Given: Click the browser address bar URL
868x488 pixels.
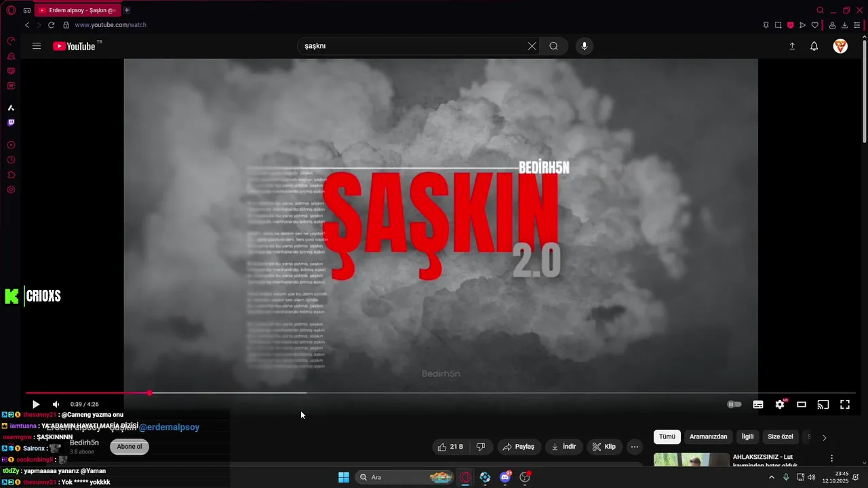Looking at the screenshot, I should pos(111,25).
